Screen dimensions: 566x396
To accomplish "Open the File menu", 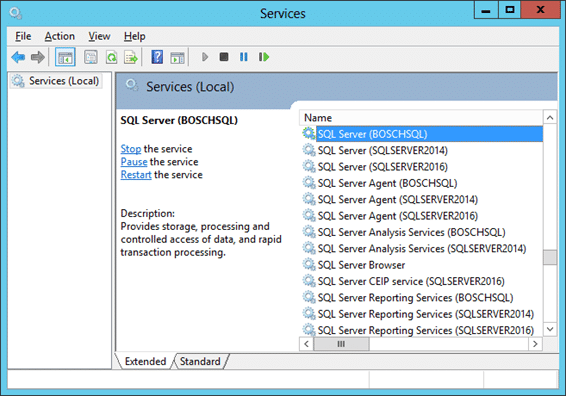I will (x=23, y=36).
